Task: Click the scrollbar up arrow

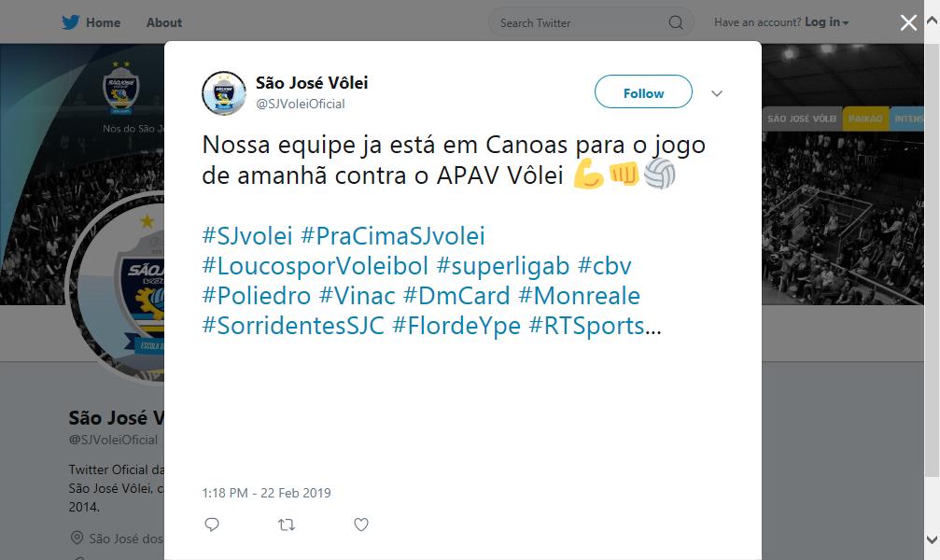Action: [x=933, y=21]
